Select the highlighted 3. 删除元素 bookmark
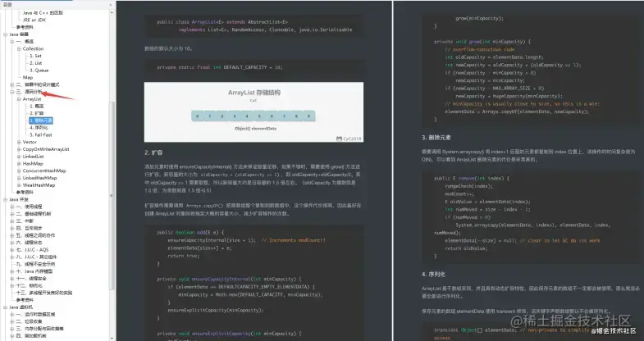This screenshot has height=341, width=644. click(x=41, y=120)
